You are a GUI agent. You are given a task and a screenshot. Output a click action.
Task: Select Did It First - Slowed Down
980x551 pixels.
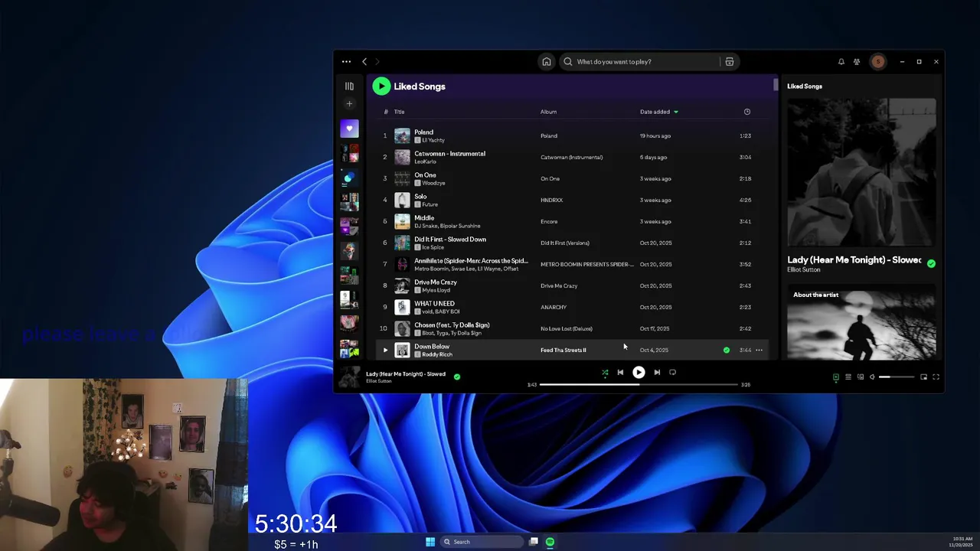(450, 239)
